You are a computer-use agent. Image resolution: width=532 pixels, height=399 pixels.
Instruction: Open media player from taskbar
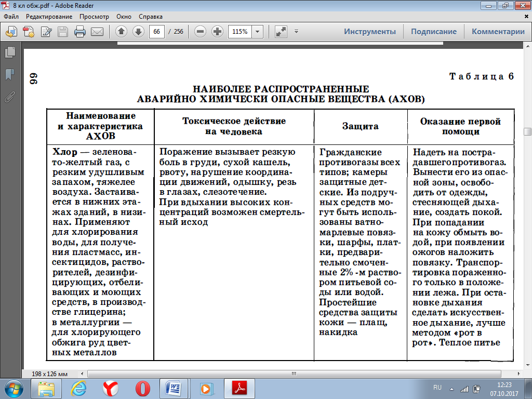[206, 389]
